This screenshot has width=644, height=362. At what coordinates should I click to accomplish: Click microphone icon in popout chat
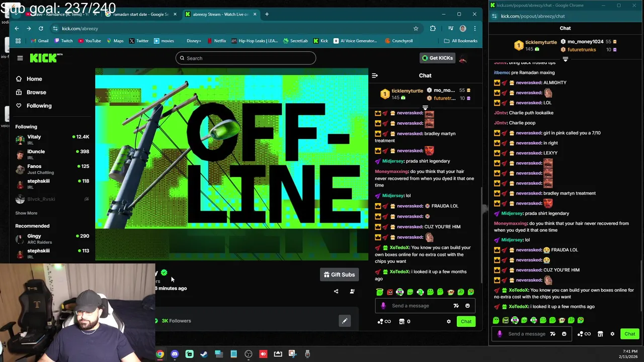tap(500, 334)
